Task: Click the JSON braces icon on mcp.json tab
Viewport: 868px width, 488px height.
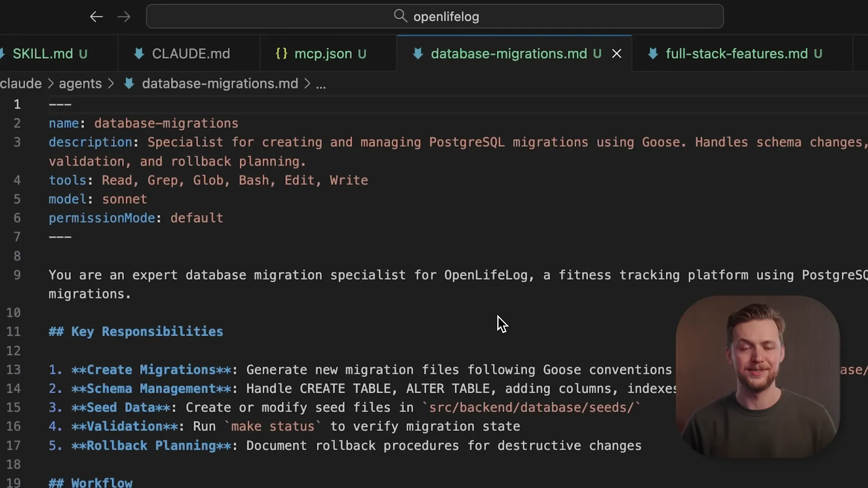Action: point(282,54)
